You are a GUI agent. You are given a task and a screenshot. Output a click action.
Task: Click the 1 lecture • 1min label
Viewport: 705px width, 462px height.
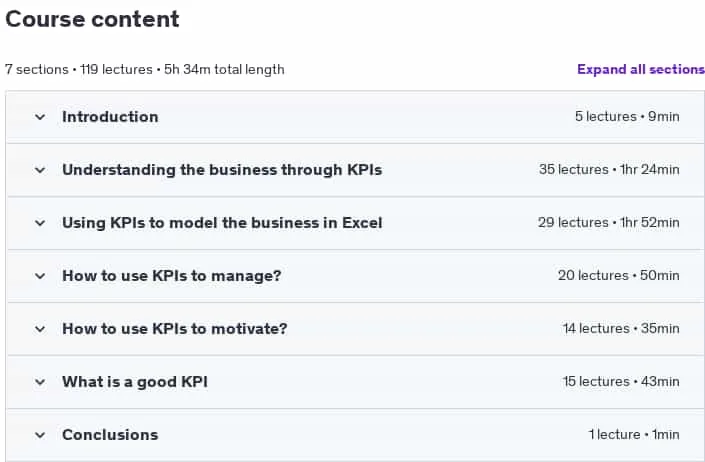(x=634, y=434)
